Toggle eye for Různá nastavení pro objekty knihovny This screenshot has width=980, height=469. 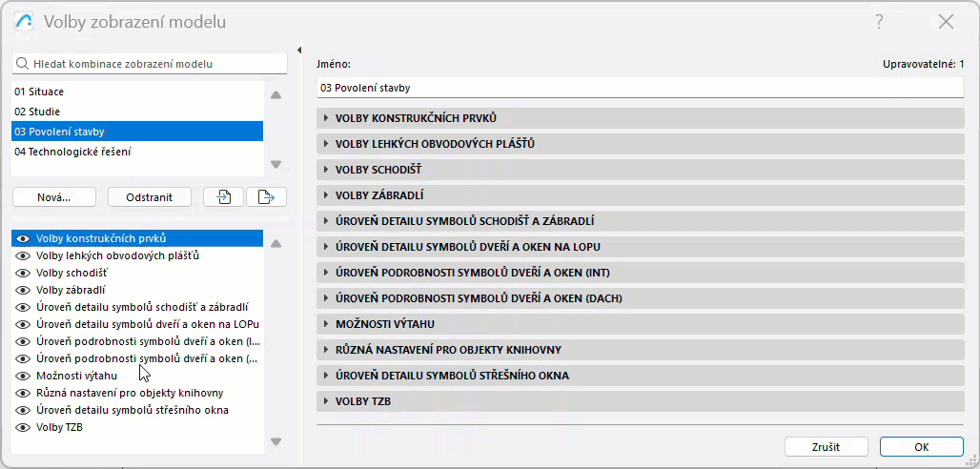pyautogui.click(x=24, y=394)
